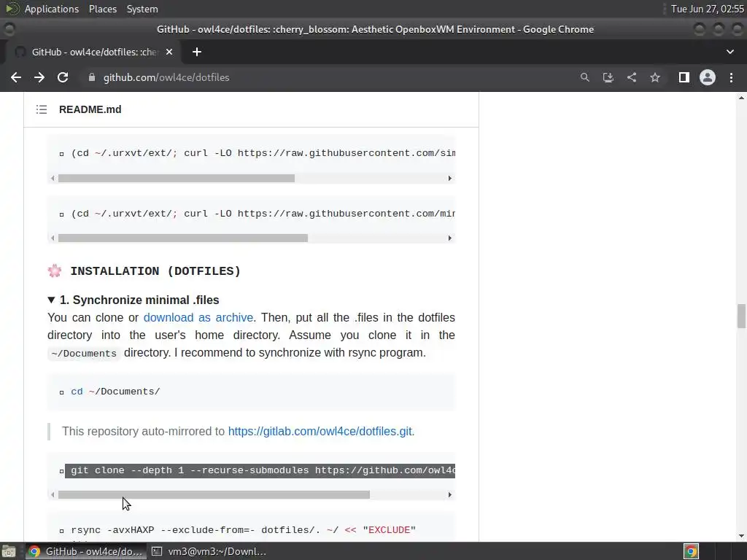
Task: Open README table of contents icon
Action: [42, 109]
